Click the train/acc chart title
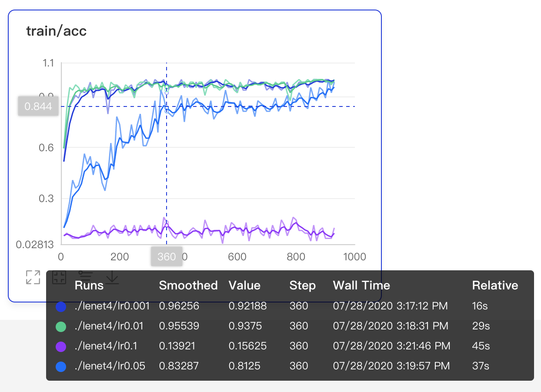The width and height of the screenshot is (541, 392). 57,31
